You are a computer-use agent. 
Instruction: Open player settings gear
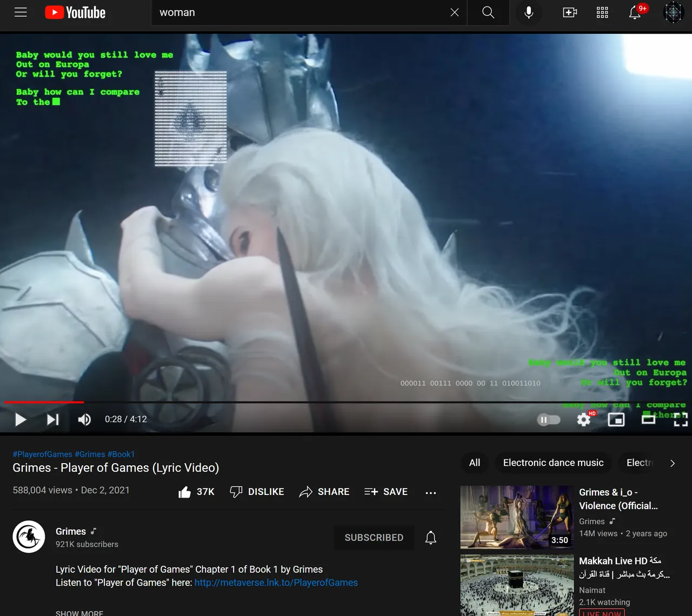click(584, 419)
